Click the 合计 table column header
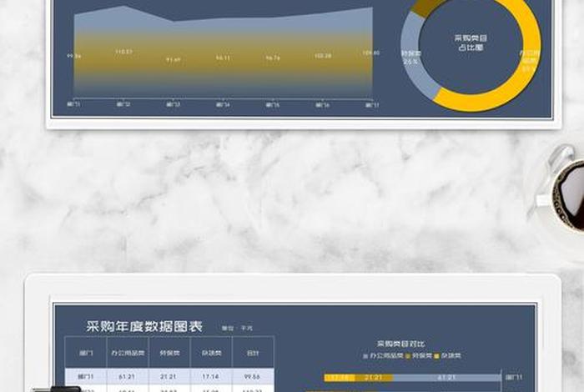 253,353
